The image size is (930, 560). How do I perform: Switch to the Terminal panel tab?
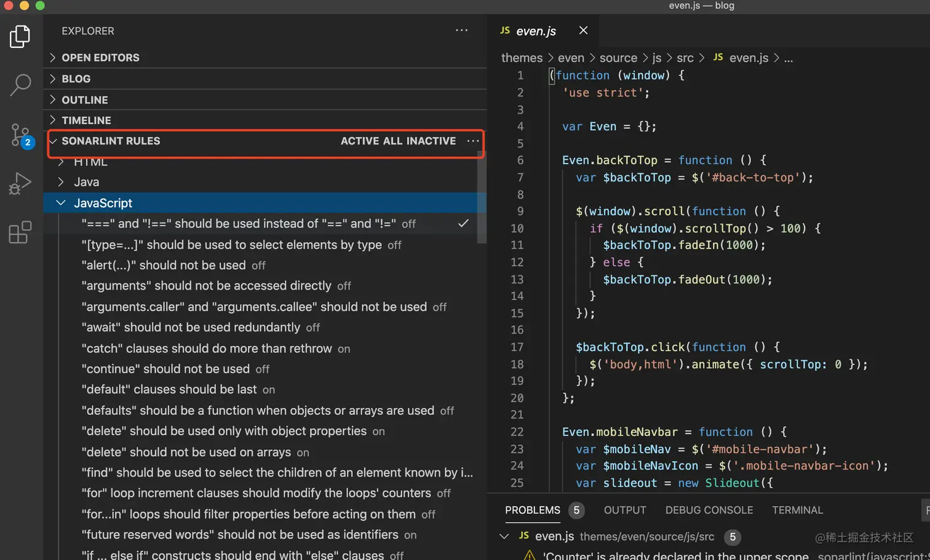pos(797,510)
